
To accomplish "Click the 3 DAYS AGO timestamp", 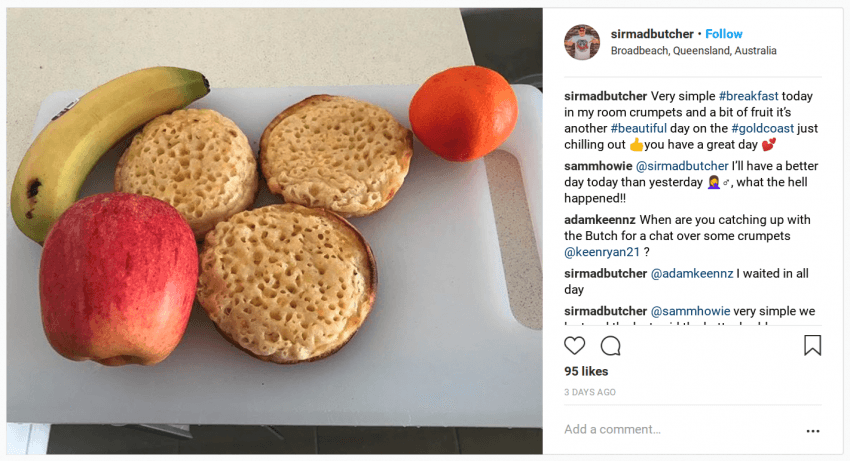I will 590,392.
